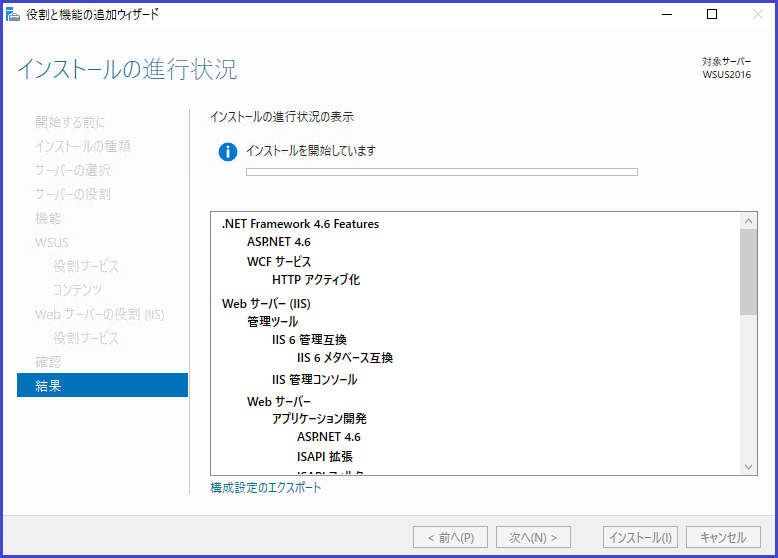Maximize the wizard window
778x558 pixels.
coord(712,14)
